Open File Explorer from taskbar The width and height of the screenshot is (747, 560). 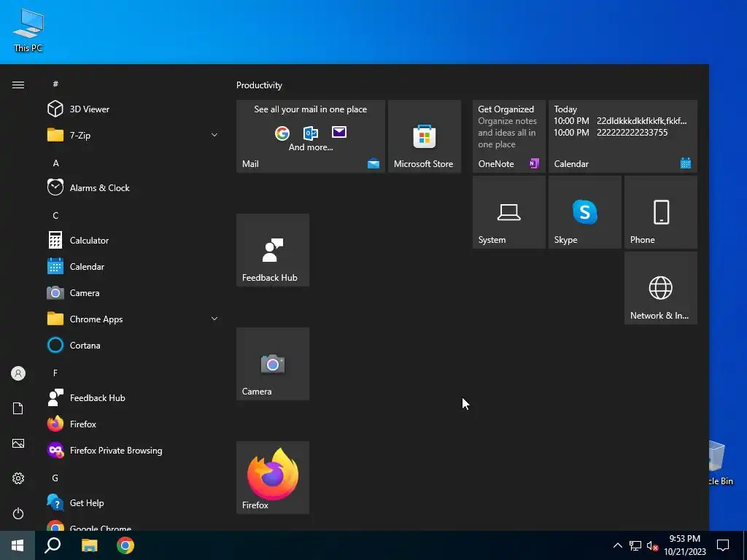click(x=89, y=545)
